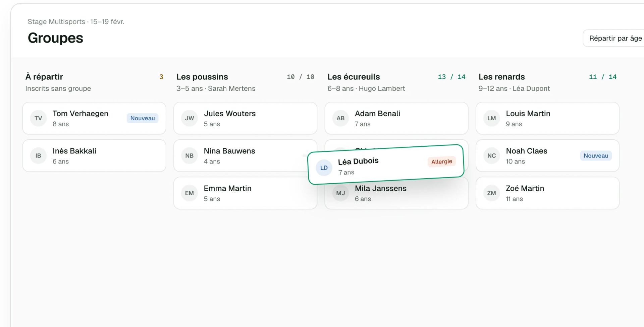Screen dimensions: 644x327
Task: Click the Les poussins column title
Action: coord(202,77)
